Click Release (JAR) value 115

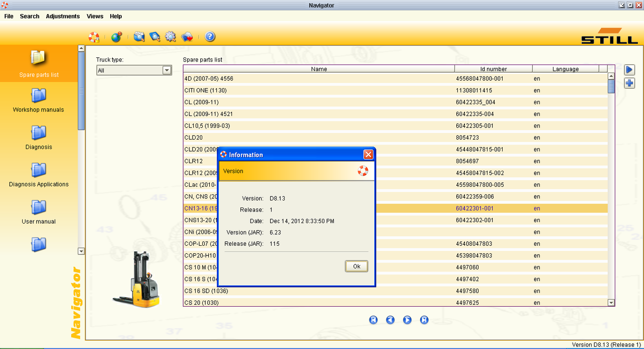click(275, 244)
